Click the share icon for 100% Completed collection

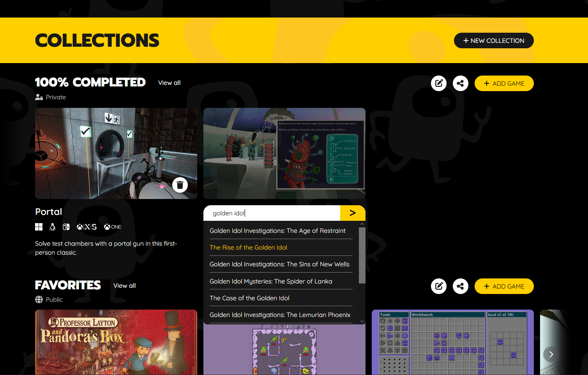[460, 83]
